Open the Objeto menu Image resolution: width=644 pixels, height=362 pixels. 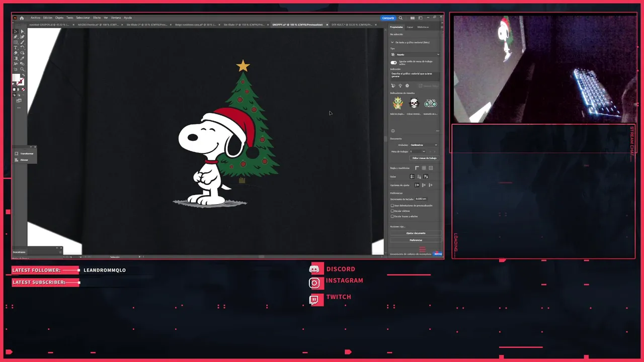tap(59, 18)
